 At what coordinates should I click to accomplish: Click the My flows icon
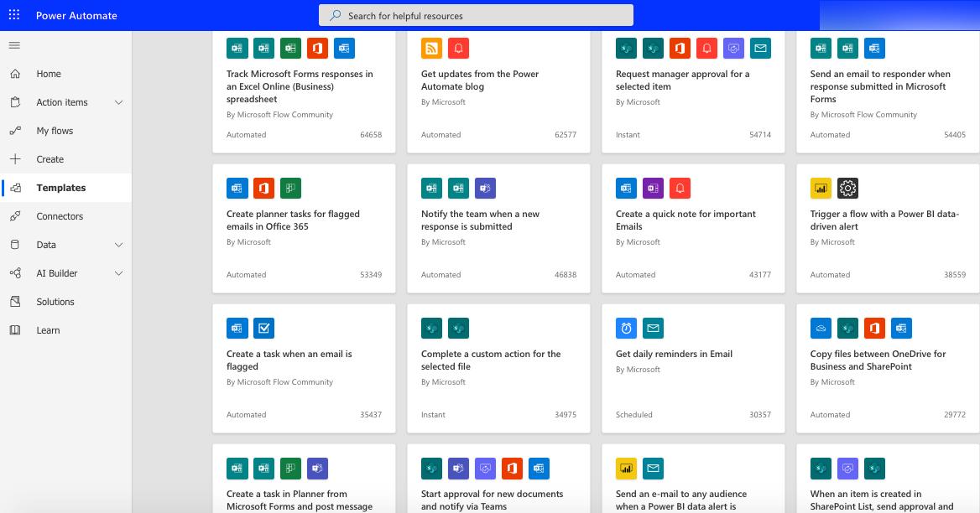pyautogui.click(x=16, y=131)
